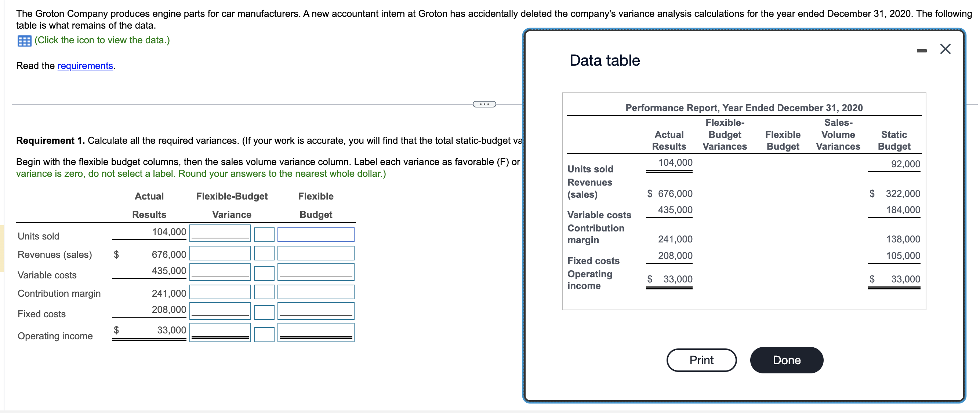Click the Print button

point(701,360)
